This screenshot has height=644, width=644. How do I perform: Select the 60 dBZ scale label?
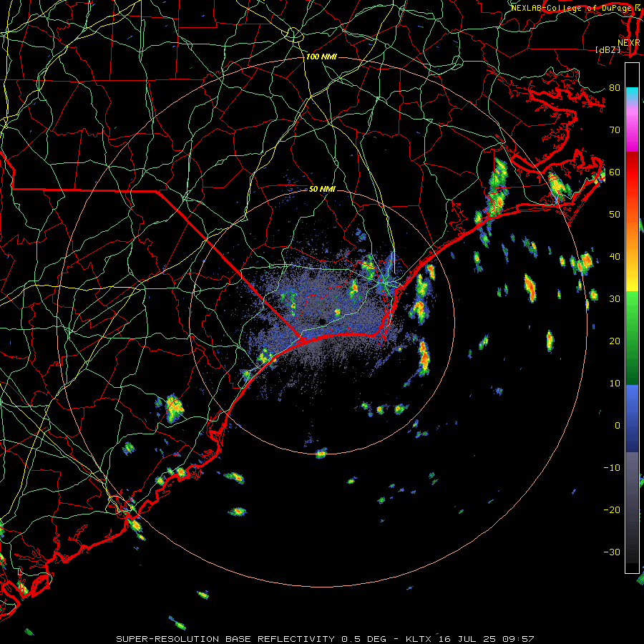tap(615, 172)
